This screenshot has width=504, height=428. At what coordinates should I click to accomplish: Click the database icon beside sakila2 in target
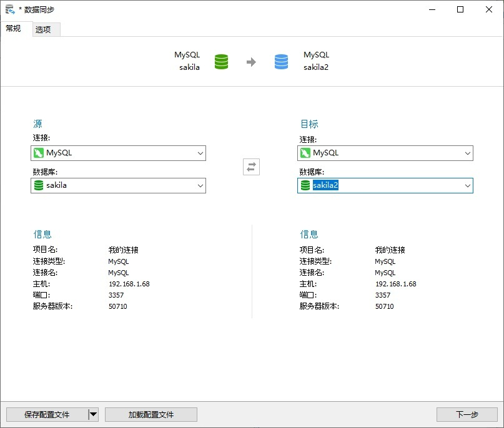[x=305, y=185]
